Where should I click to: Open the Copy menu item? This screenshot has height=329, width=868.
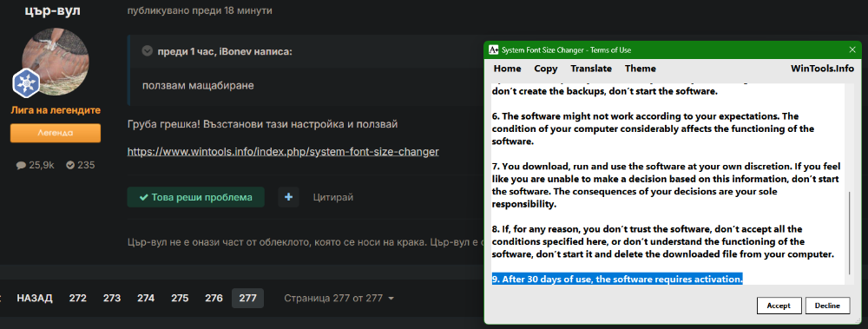546,69
